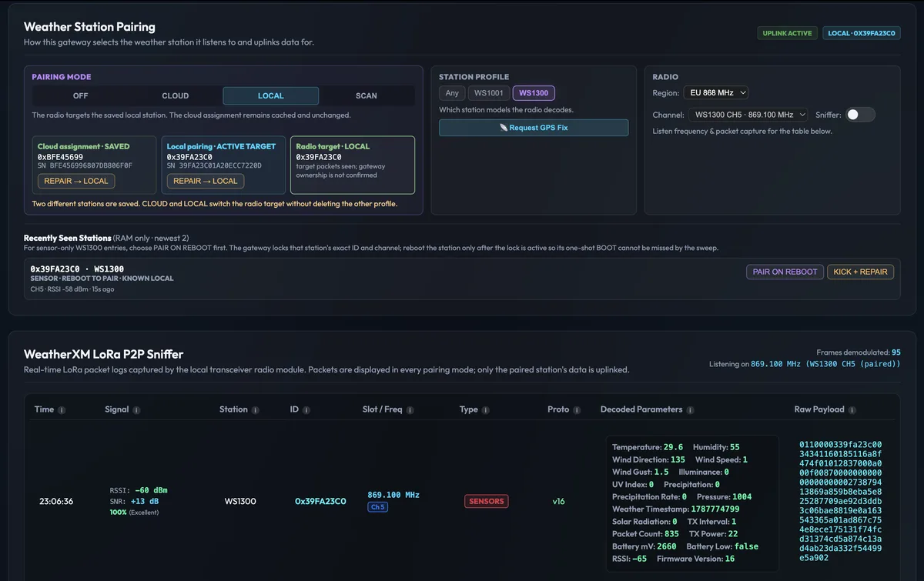Click the LOCAL·0x39FA23C0 header badge
Viewport: 924px width, 581px height.
[x=862, y=34]
